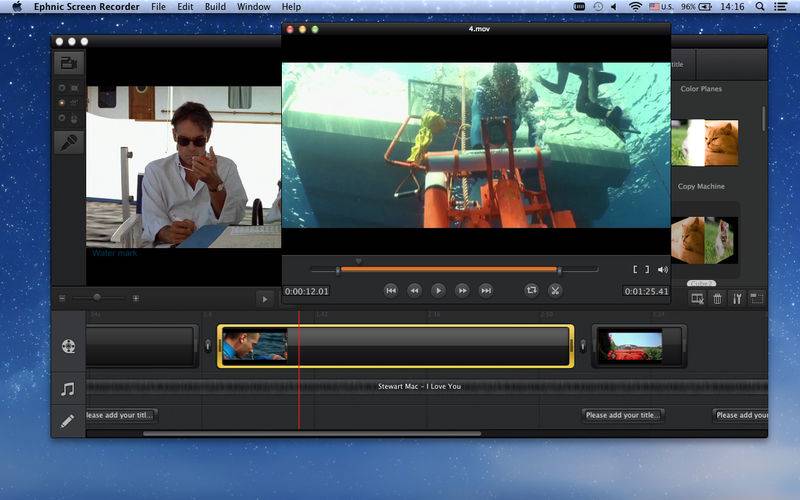800x500 pixels.
Task: Click transition marker before the selected clip
Action: (208, 346)
